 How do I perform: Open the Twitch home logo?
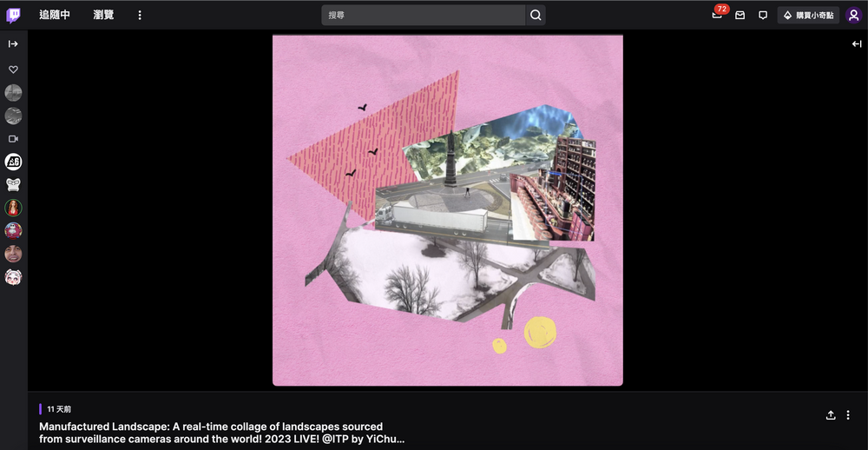click(13, 15)
